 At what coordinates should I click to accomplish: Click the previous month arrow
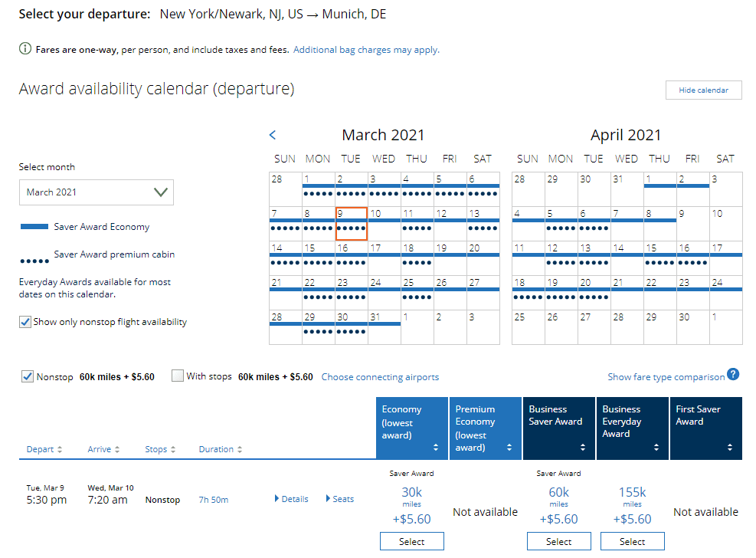(272, 134)
